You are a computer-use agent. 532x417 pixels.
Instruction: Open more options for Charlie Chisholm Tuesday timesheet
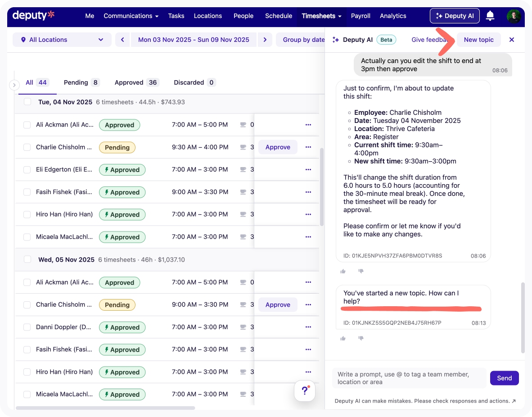click(308, 147)
